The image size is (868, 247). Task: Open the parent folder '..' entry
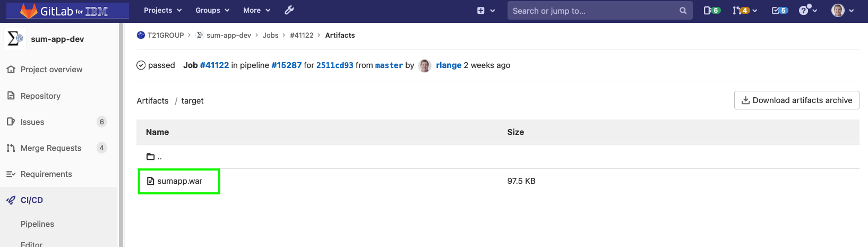pos(154,157)
